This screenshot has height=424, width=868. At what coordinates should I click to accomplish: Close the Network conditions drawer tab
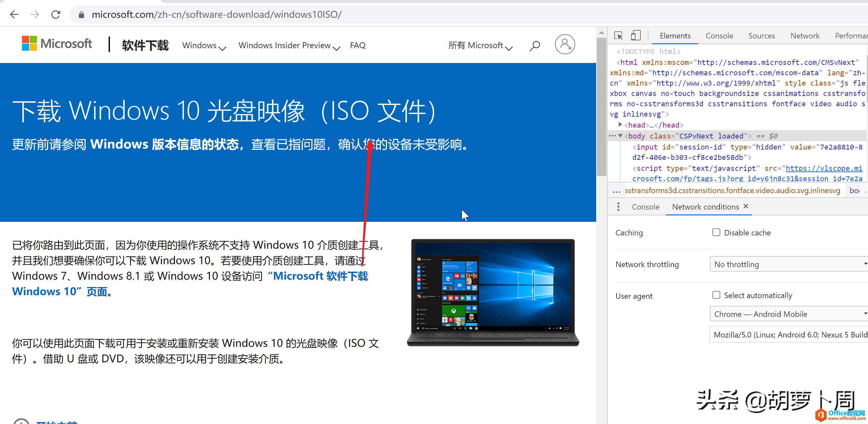coord(746,206)
